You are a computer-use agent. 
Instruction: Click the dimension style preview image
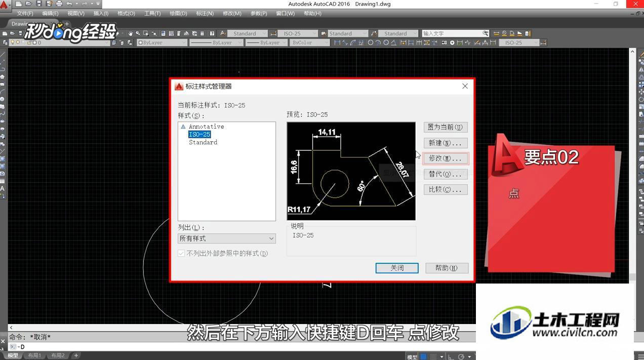point(351,171)
